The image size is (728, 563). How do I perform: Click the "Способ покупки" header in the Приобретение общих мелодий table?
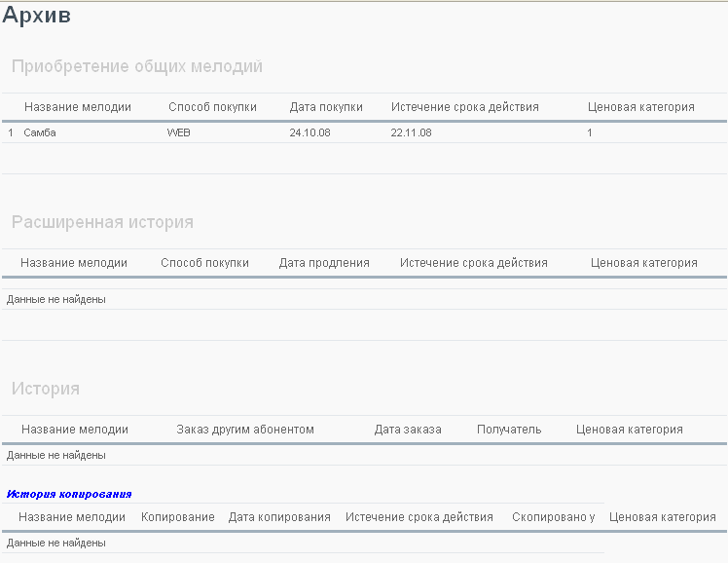(x=212, y=107)
